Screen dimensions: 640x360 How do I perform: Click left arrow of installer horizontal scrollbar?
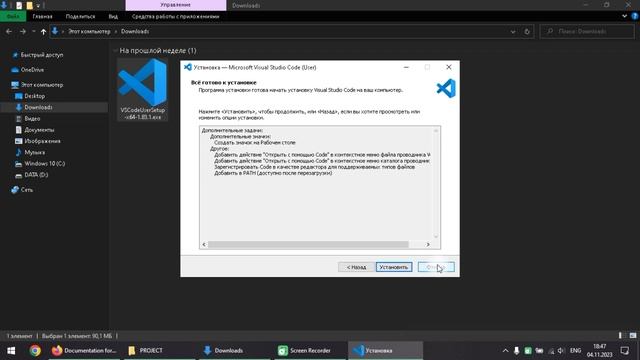tap(204, 244)
